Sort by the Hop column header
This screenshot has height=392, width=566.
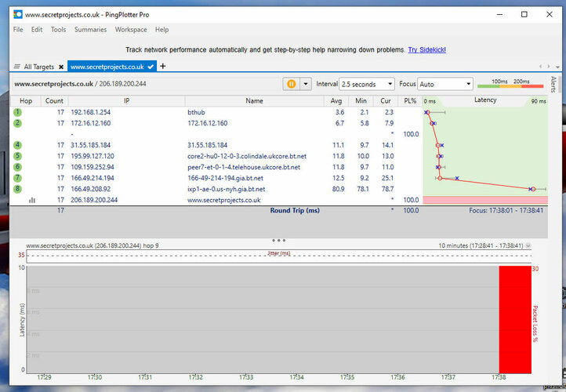point(26,101)
